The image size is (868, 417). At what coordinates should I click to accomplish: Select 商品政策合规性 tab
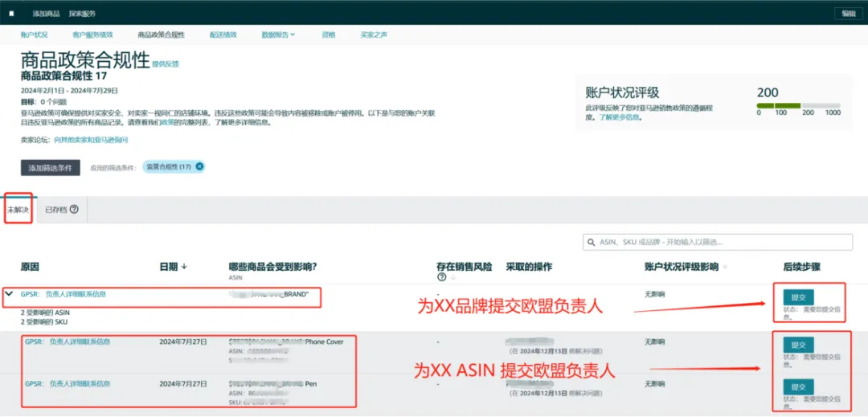tap(162, 35)
